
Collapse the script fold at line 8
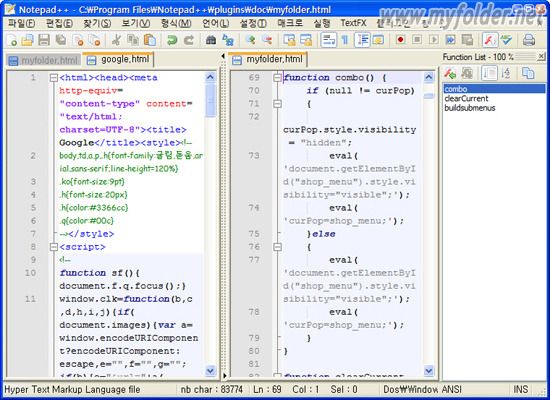pyautogui.click(x=54, y=247)
